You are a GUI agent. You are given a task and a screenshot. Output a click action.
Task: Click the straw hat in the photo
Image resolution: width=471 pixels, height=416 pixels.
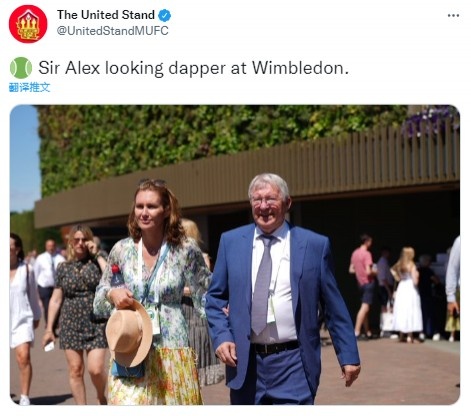coord(129,333)
